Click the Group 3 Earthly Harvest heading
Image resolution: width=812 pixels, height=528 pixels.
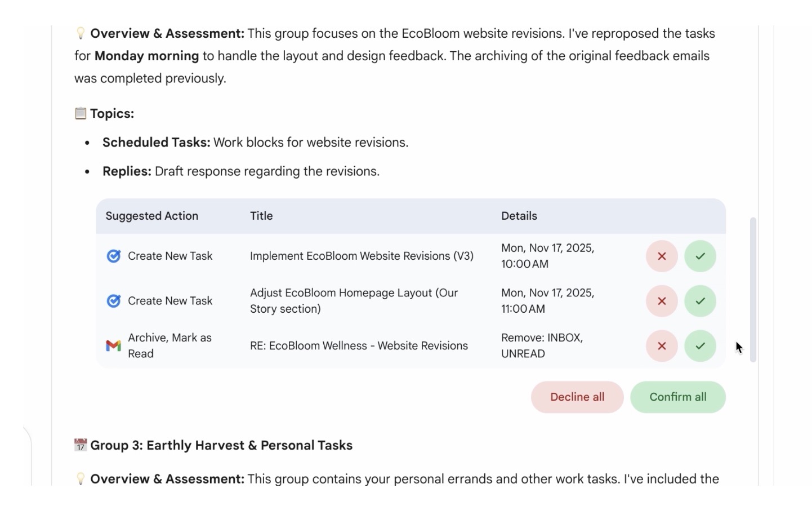click(x=221, y=445)
